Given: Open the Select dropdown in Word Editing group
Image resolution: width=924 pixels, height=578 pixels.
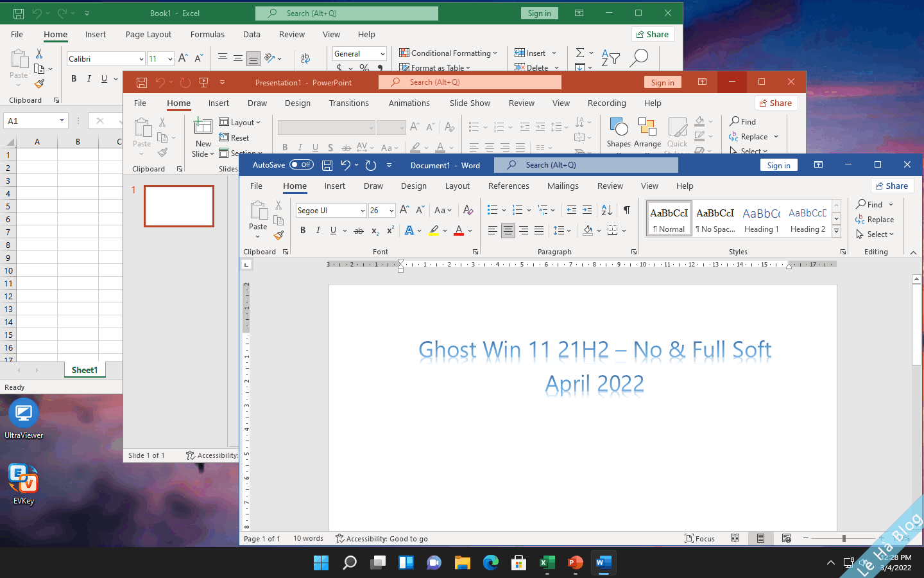Looking at the screenshot, I should (875, 234).
